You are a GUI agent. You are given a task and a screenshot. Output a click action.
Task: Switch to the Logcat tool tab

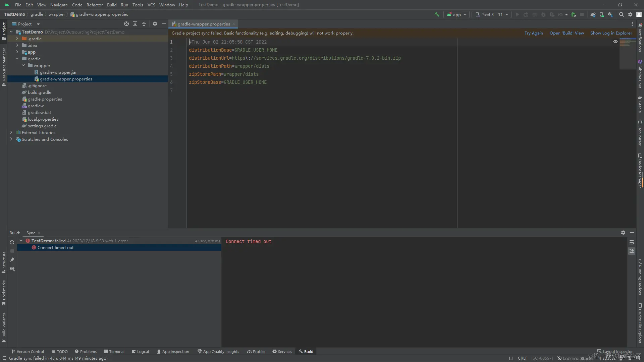(141, 351)
